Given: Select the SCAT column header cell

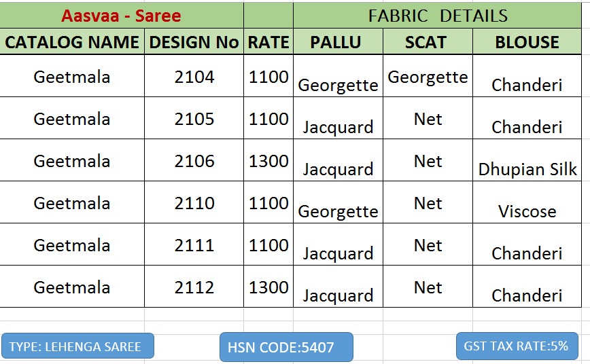Looking at the screenshot, I should (428, 42).
